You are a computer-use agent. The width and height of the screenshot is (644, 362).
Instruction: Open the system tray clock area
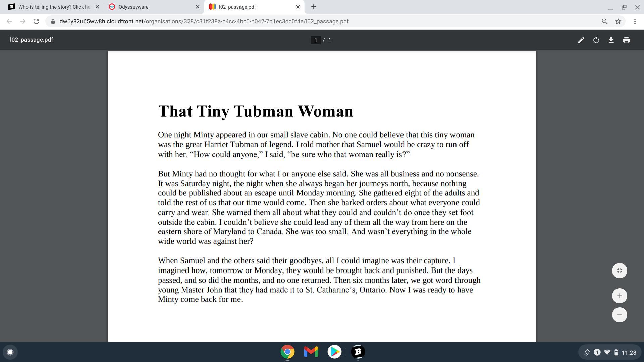point(629,352)
